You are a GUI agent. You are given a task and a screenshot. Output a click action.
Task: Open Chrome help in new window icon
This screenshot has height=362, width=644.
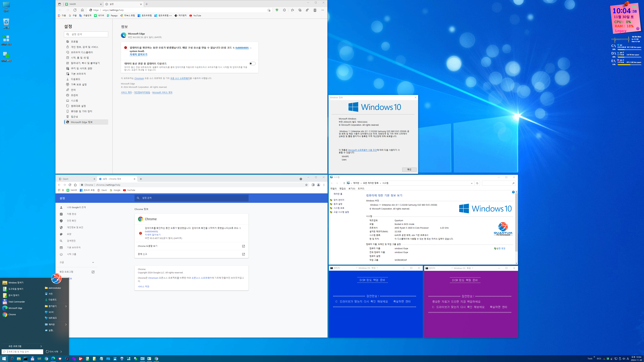pos(243,246)
